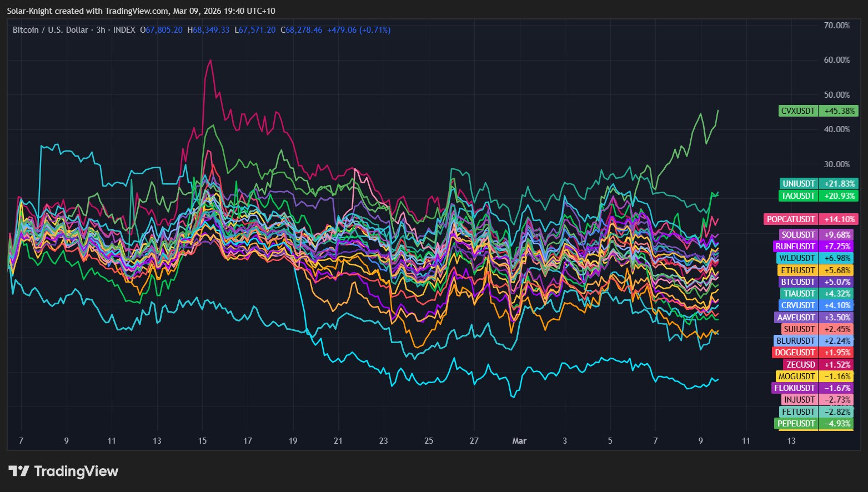
Task: Select the SOLUSDT series label
Action: 799,235
